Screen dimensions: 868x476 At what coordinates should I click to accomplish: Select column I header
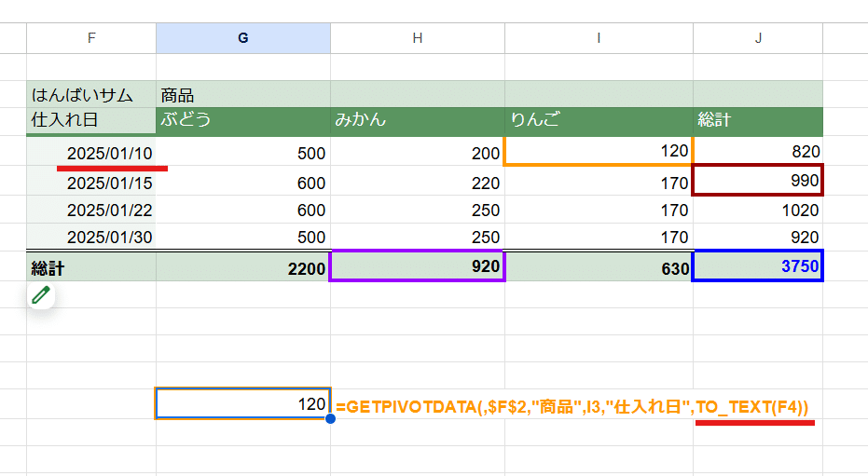(x=599, y=38)
